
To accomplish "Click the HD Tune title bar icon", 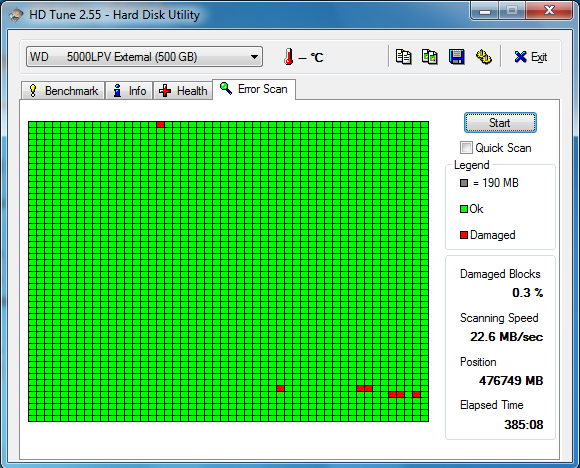I will [x=16, y=15].
